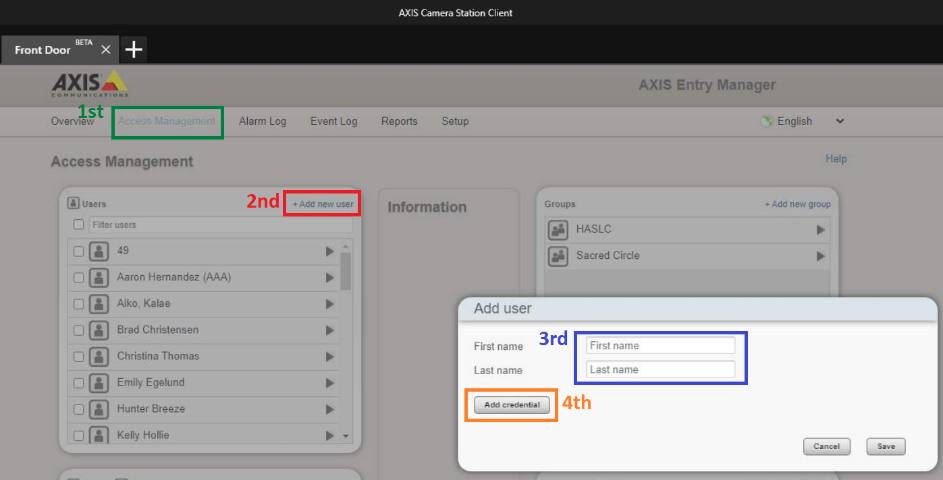Screen dimensions: 943x480
Task: Check the box for Brad Christensen
Action: (78, 331)
